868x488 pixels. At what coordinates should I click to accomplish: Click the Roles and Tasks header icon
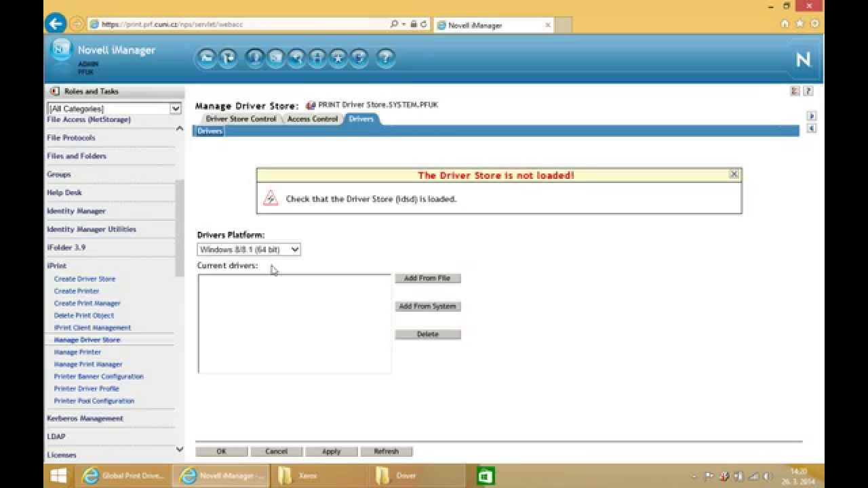tap(54, 91)
